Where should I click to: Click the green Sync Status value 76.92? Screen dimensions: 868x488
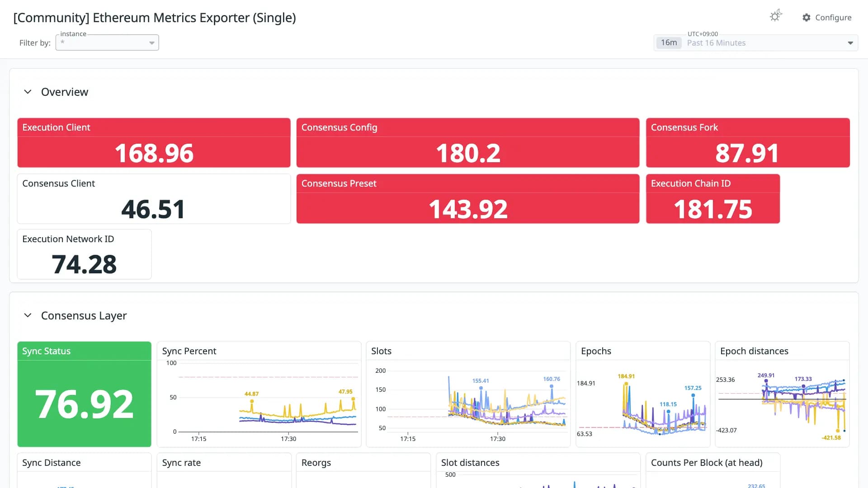pyautogui.click(x=84, y=404)
